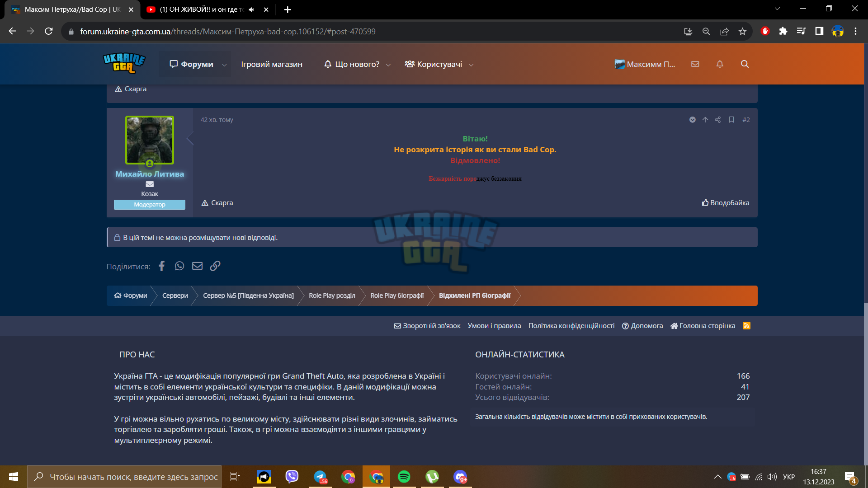The height and width of the screenshot is (488, 868).
Task: Copy the thread link icon
Action: point(215,266)
